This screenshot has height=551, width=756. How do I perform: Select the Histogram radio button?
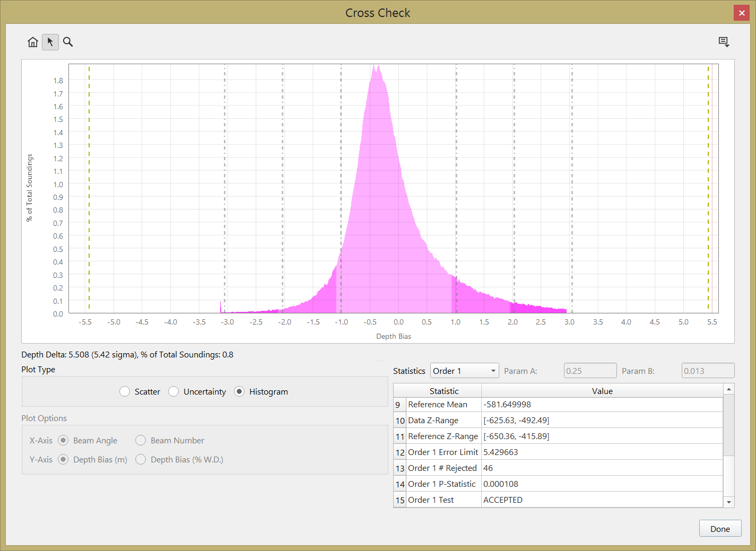240,391
